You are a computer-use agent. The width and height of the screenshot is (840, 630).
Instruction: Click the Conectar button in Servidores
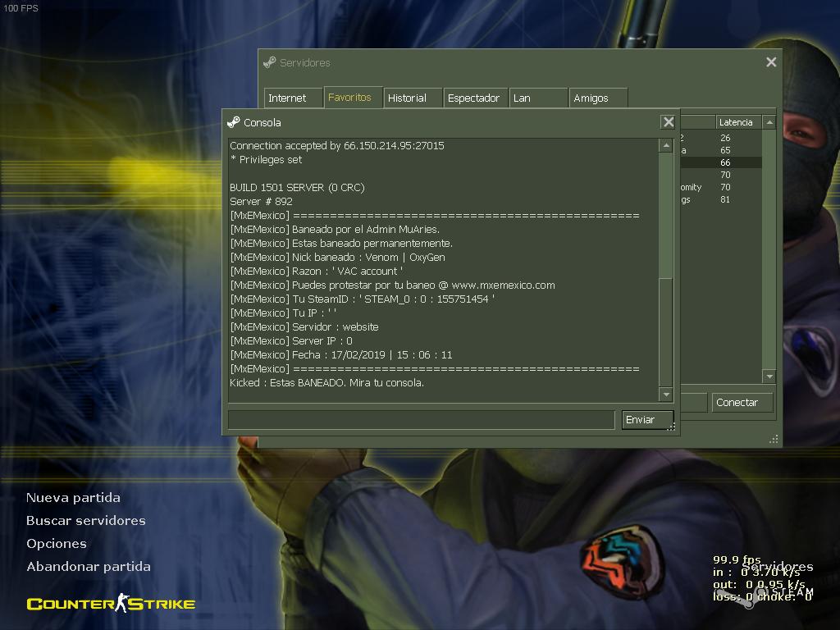[x=742, y=402]
